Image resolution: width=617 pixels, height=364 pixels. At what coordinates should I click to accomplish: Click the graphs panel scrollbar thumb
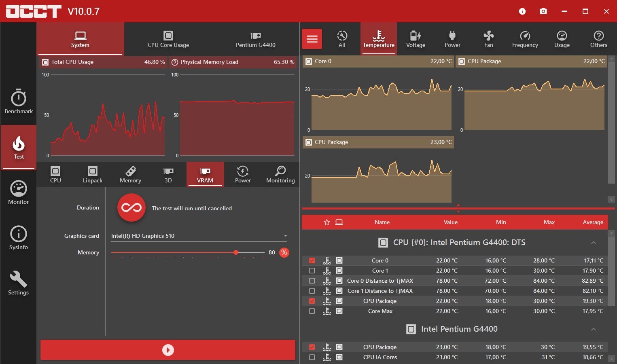611,123
